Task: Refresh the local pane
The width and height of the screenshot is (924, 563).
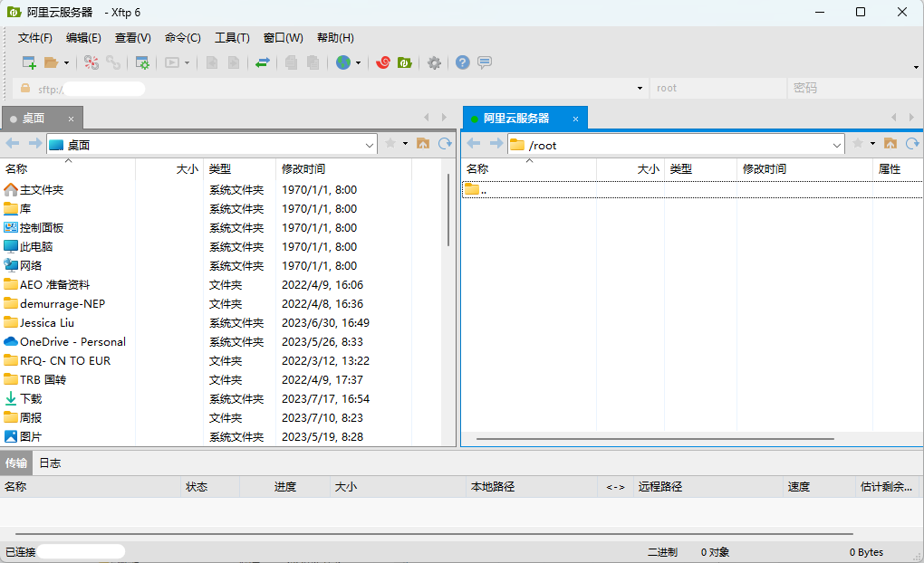Action: pos(446,144)
